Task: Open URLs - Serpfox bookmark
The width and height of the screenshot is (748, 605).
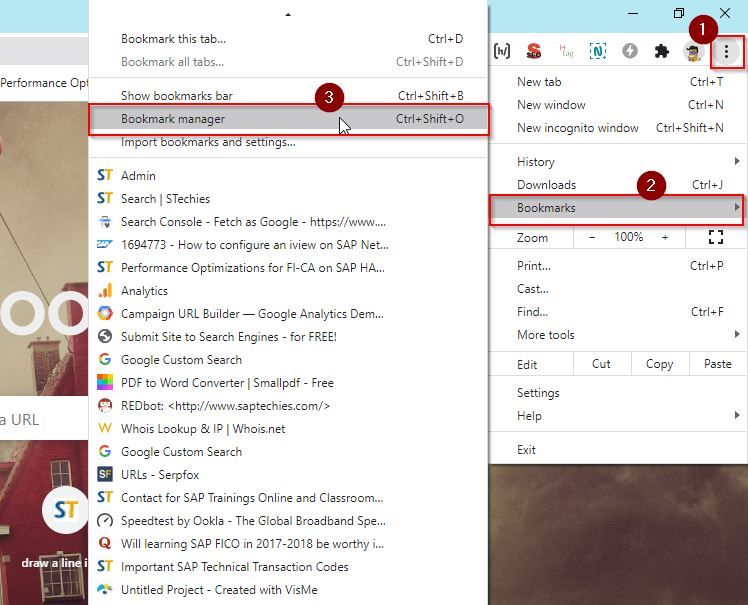Action: tap(288, 475)
